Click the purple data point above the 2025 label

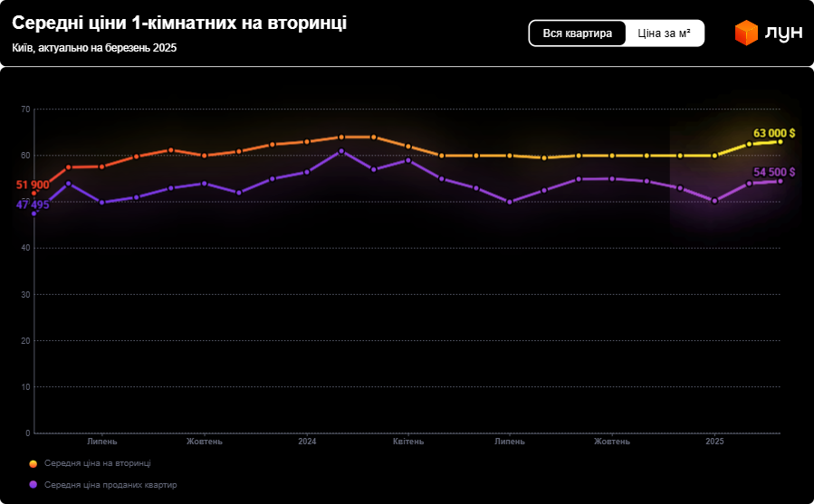point(714,201)
